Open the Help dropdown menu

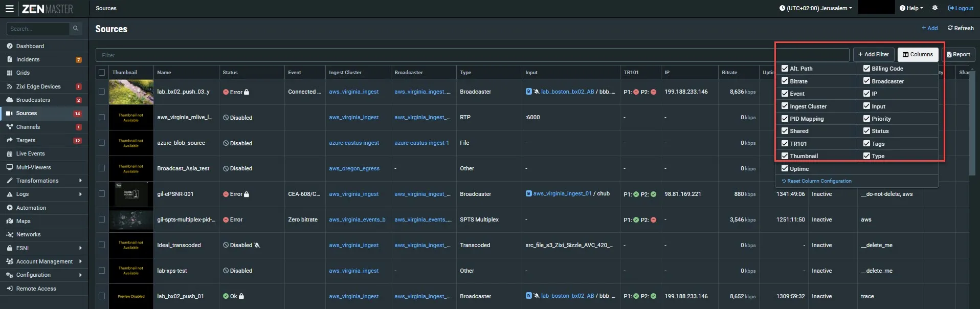[911, 8]
